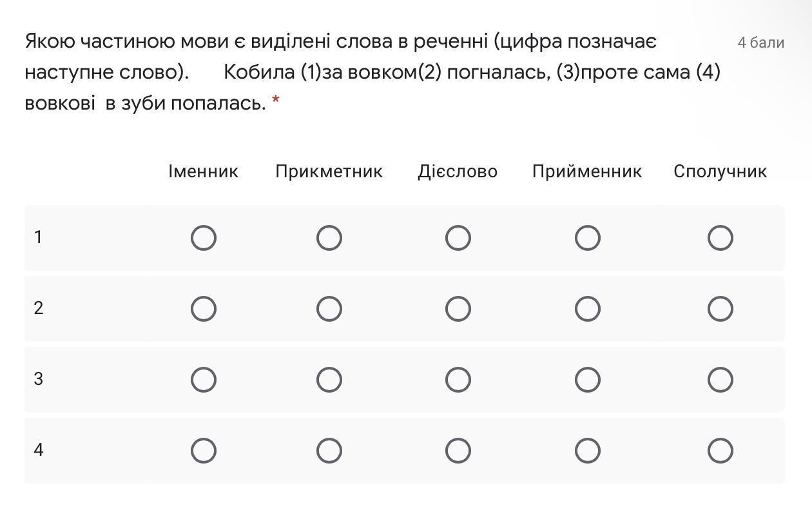Select Іменник for row 4
This screenshot has width=812, height=519.
pyautogui.click(x=204, y=451)
